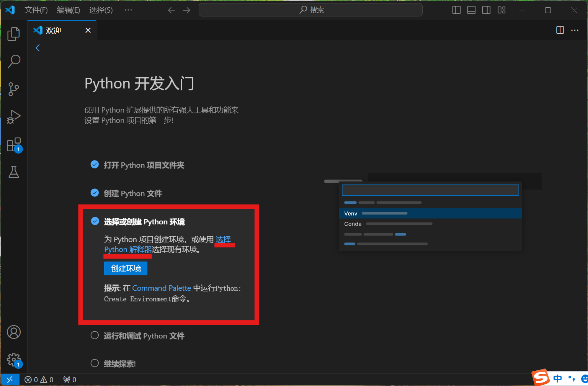Click the 选择或创建 Python 环境 heading
The width and height of the screenshot is (588, 386).
pyautogui.click(x=144, y=222)
